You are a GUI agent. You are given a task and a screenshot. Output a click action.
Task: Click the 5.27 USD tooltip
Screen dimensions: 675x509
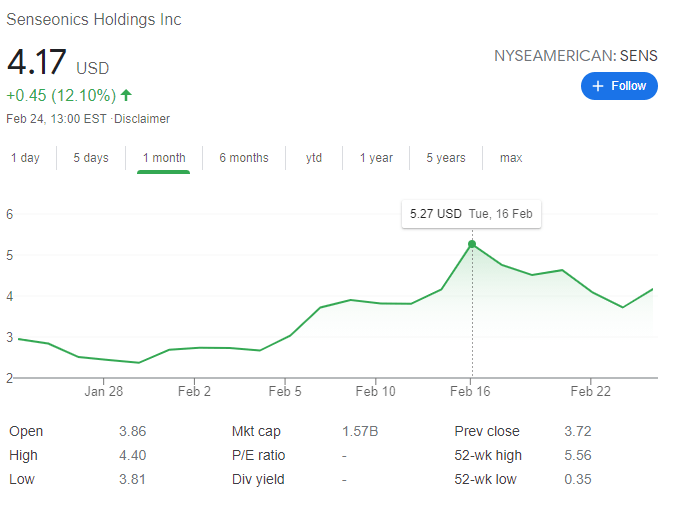471,214
